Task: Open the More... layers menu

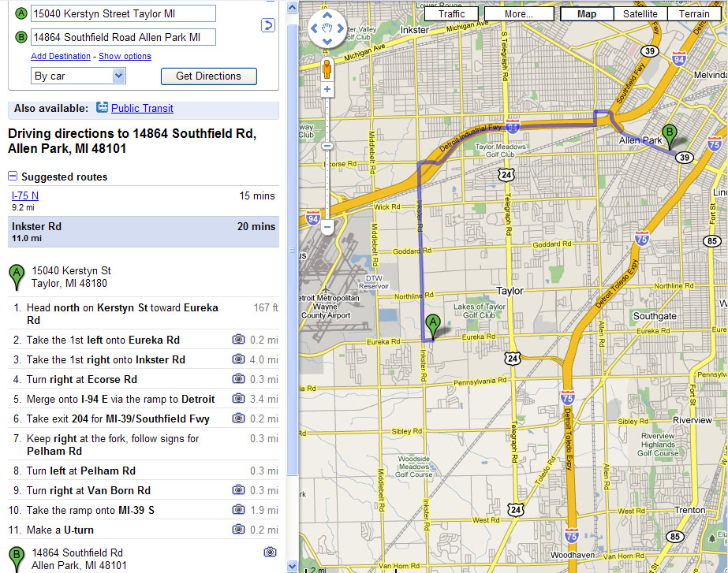Action: click(x=518, y=14)
